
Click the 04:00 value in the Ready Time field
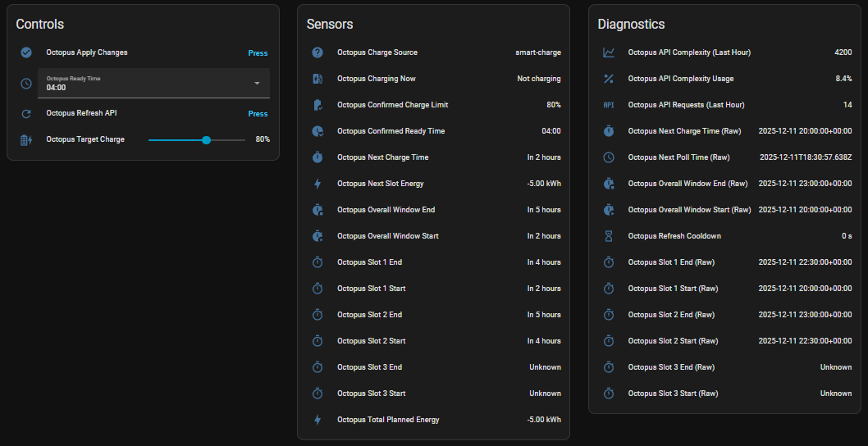56,88
